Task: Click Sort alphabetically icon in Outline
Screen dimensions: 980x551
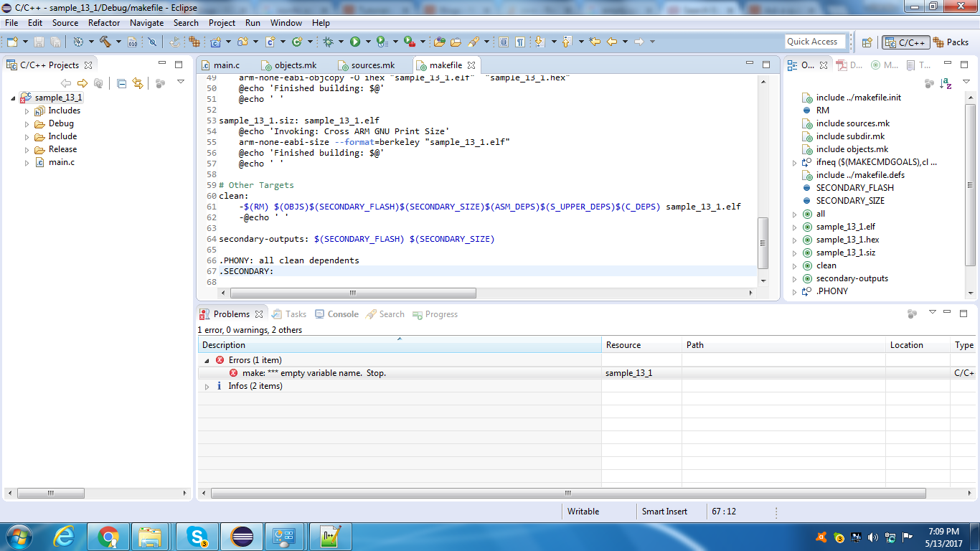Action: [946, 83]
